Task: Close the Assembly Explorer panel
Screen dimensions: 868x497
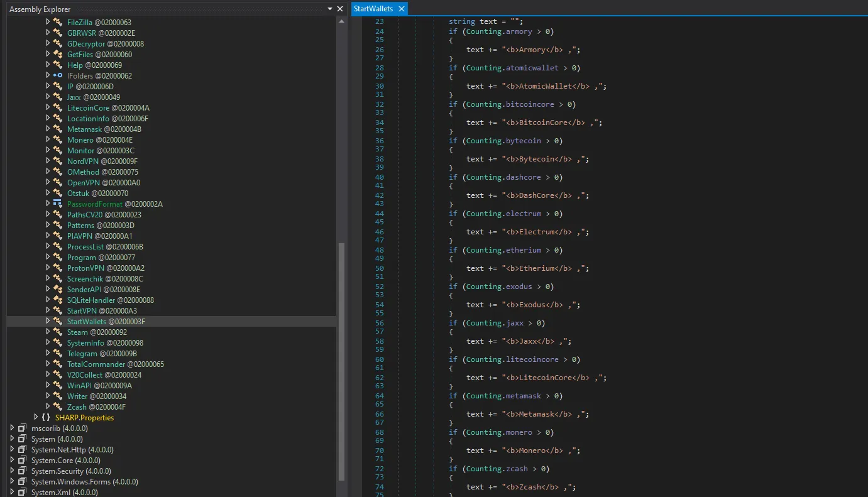Action: 340,9
